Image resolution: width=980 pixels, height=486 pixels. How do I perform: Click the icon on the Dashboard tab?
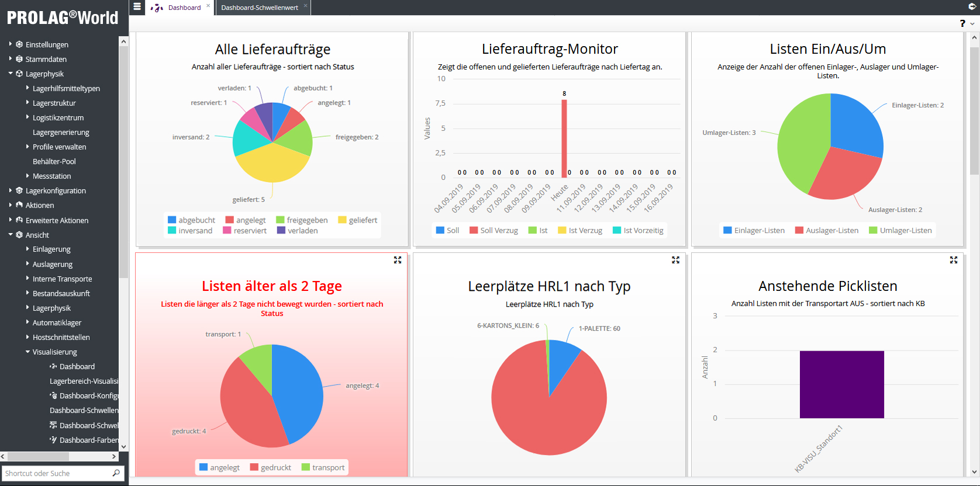(x=157, y=8)
